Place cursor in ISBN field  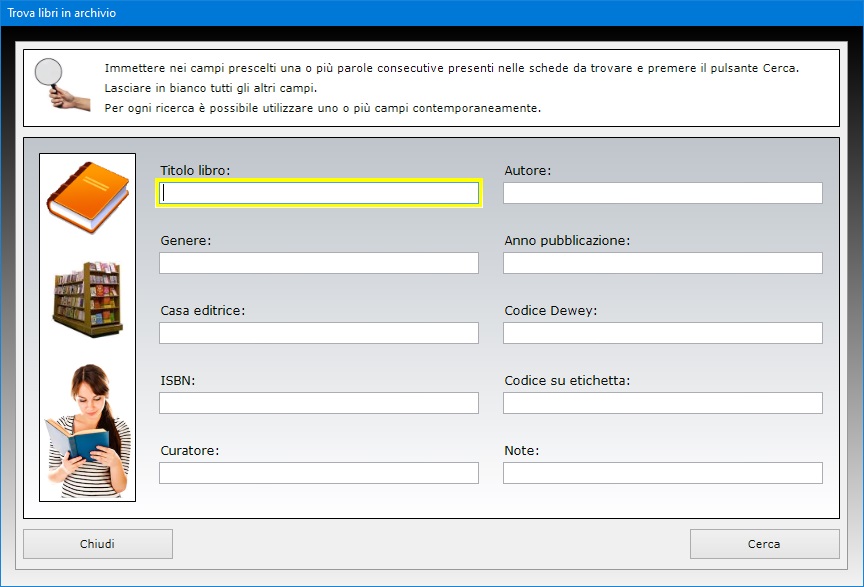tap(319, 403)
